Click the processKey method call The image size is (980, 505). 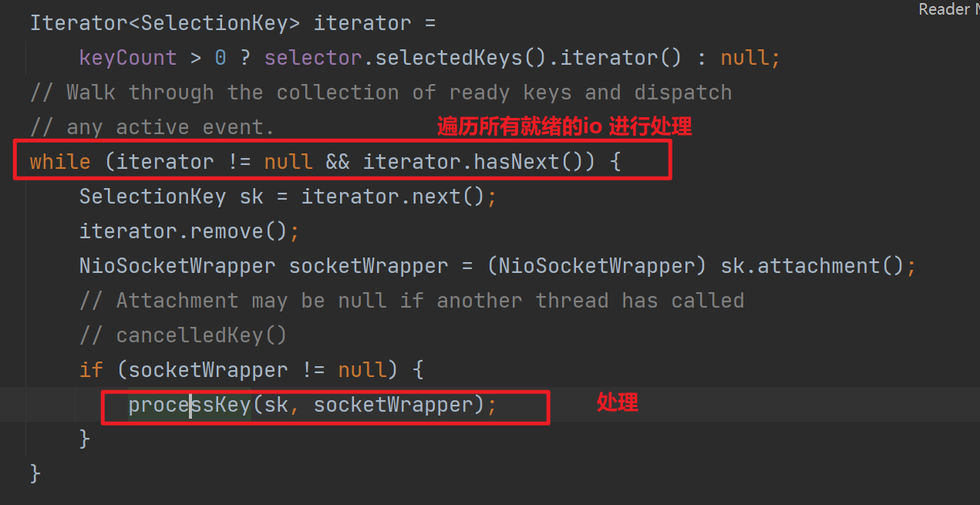point(189,405)
